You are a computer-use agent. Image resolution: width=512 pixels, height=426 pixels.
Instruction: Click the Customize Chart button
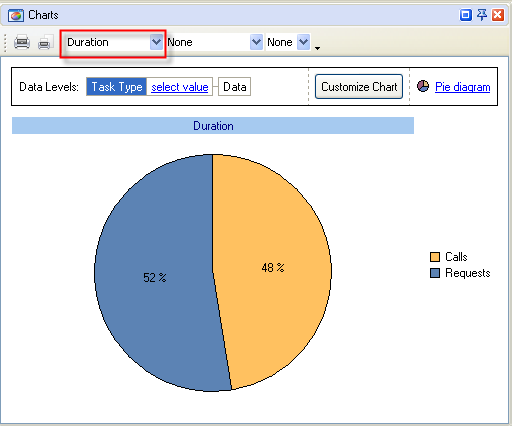click(359, 87)
